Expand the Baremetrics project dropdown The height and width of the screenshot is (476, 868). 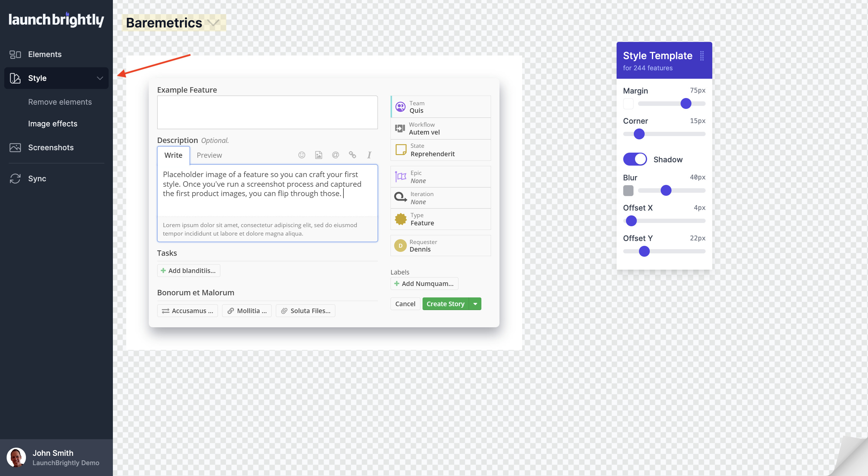click(x=213, y=23)
